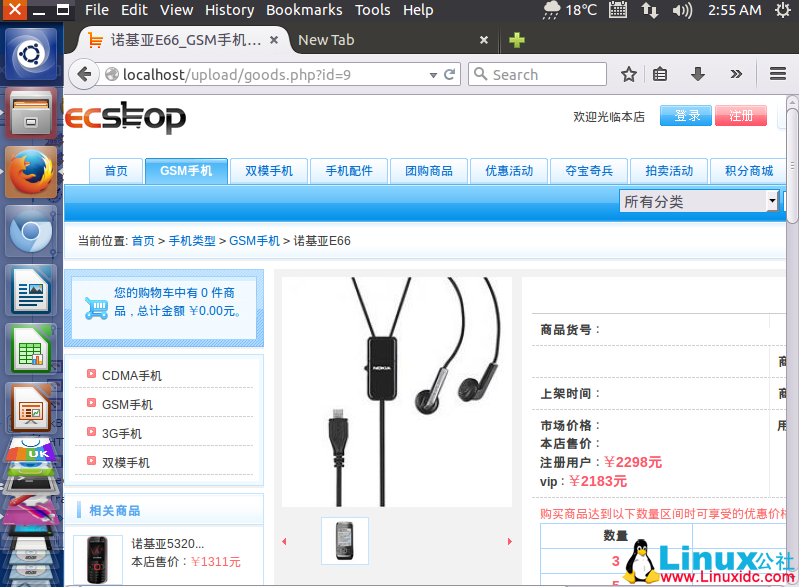Open the GSM手机 sidebar category

click(x=127, y=405)
